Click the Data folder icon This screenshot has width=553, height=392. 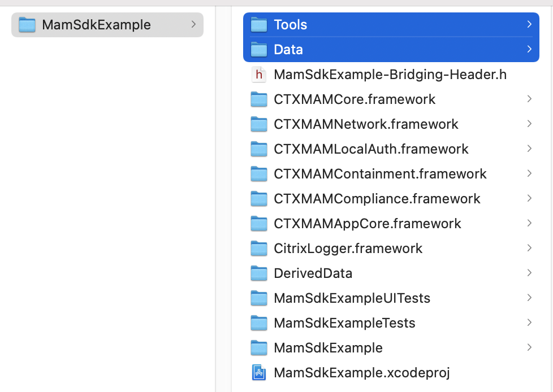point(259,50)
